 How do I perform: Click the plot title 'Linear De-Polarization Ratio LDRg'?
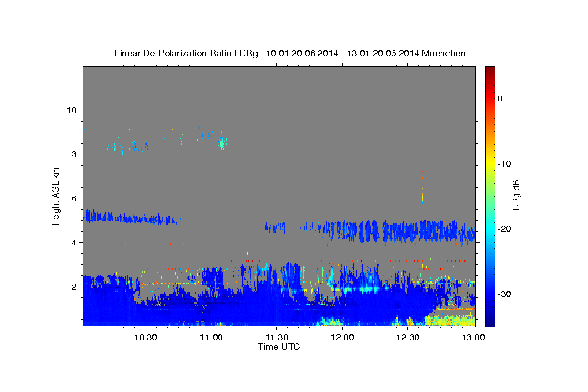(x=186, y=53)
